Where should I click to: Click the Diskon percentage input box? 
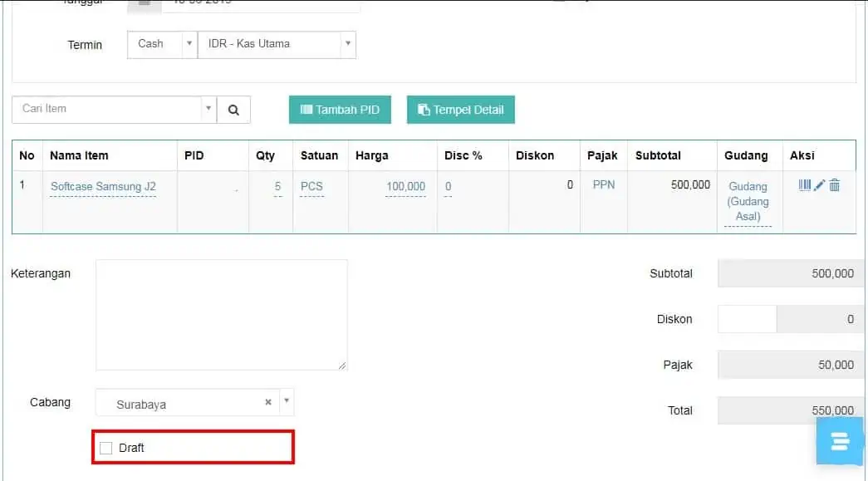[x=747, y=319]
